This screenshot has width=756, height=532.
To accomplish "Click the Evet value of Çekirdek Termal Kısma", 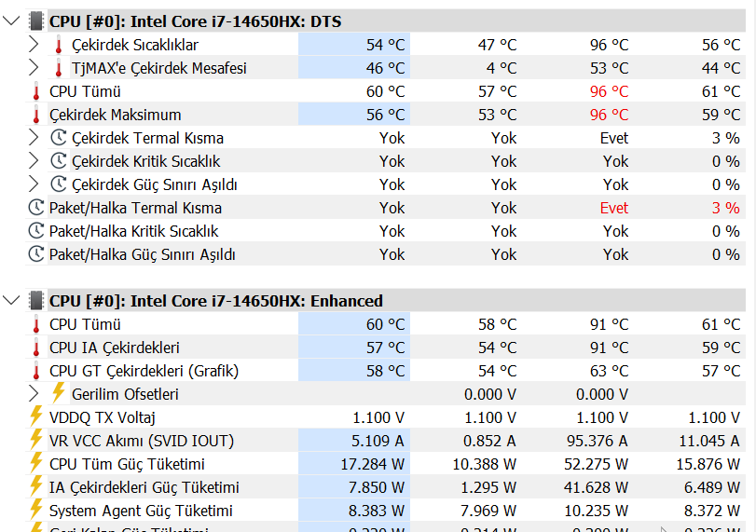I will [x=613, y=138].
